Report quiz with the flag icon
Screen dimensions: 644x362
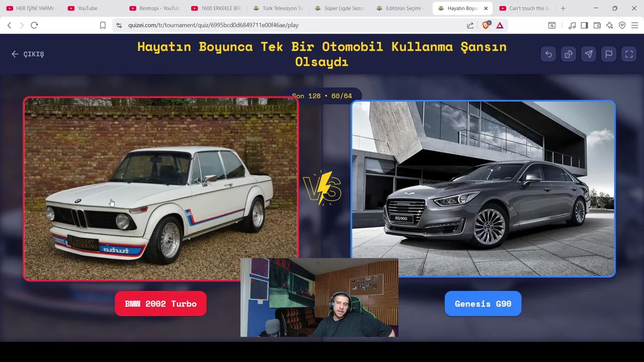(609, 54)
